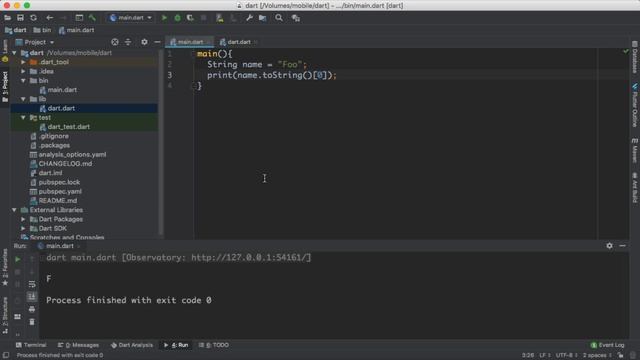The height and width of the screenshot is (360, 640).
Task: Expand the Dart SDK node
Action: pyautogui.click(x=23, y=229)
